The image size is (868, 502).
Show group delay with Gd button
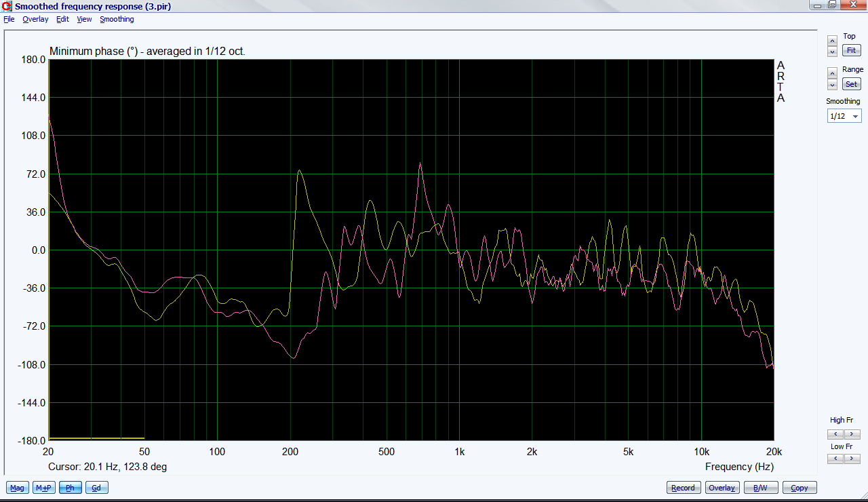click(96, 488)
